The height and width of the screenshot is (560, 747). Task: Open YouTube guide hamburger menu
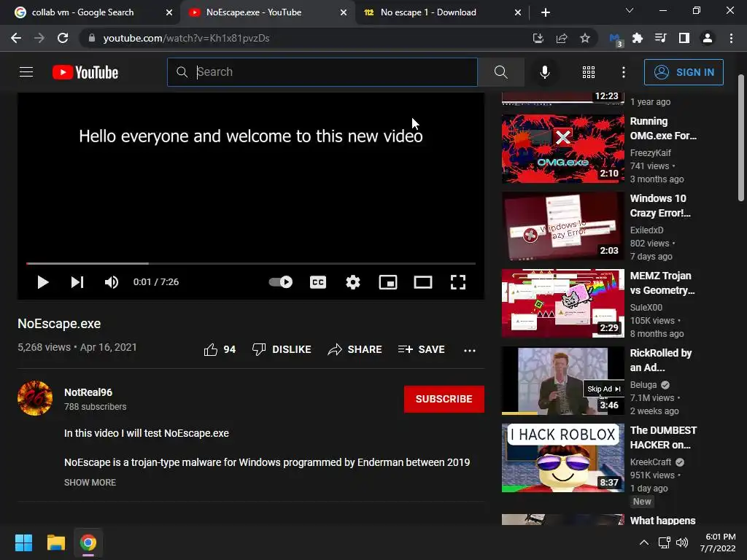click(26, 72)
